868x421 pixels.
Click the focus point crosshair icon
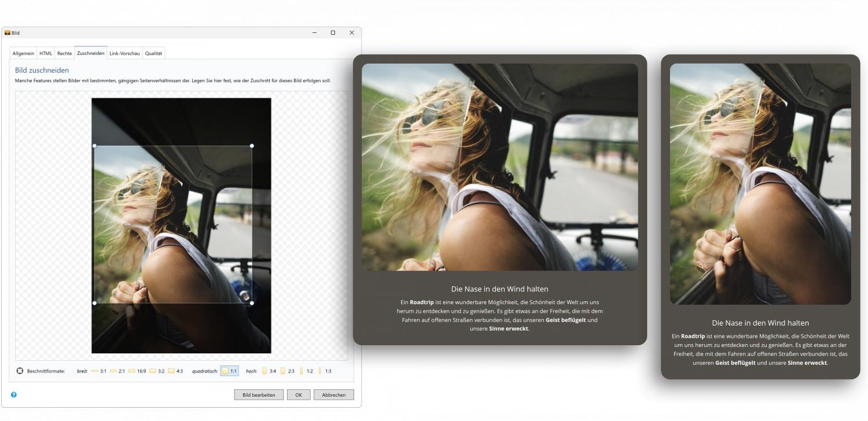click(20, 371)
